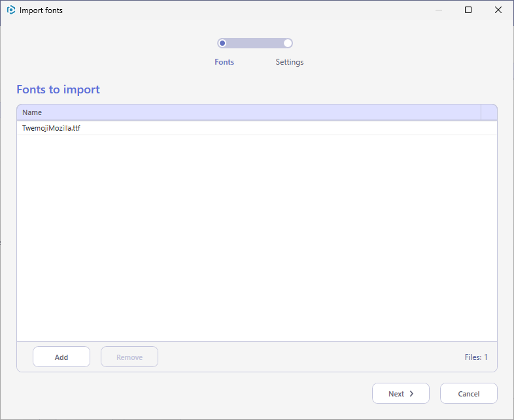Close the Import fonts dialog
This screenshot has height=420, width=514.
[498, 10]
